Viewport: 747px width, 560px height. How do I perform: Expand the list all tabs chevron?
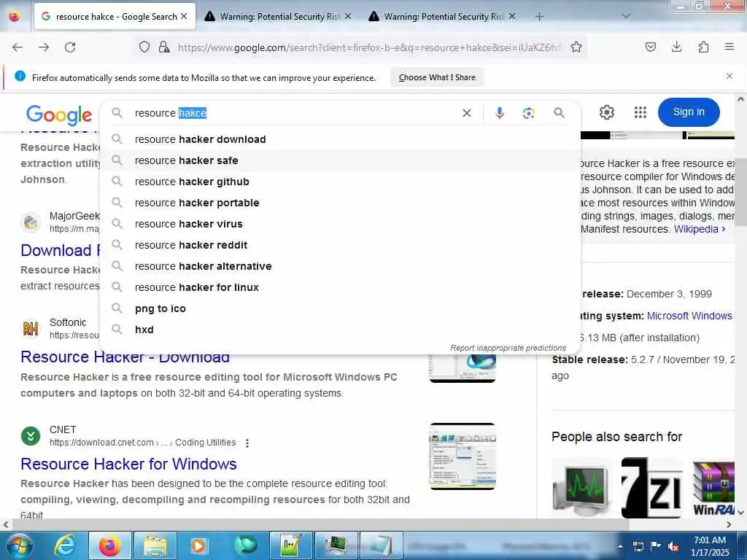pyautogui.click(x=625, y=16)
